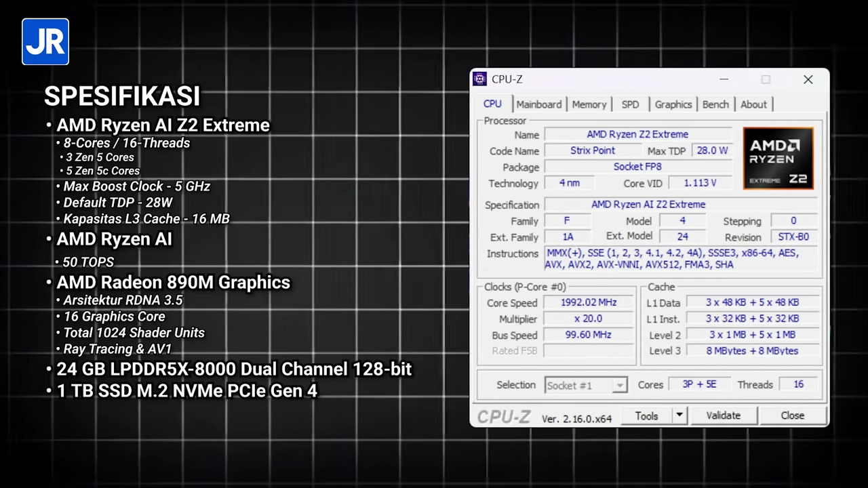
Task: Expand the Socket #1 selection dropdown
Action: [x=619, y=385]
